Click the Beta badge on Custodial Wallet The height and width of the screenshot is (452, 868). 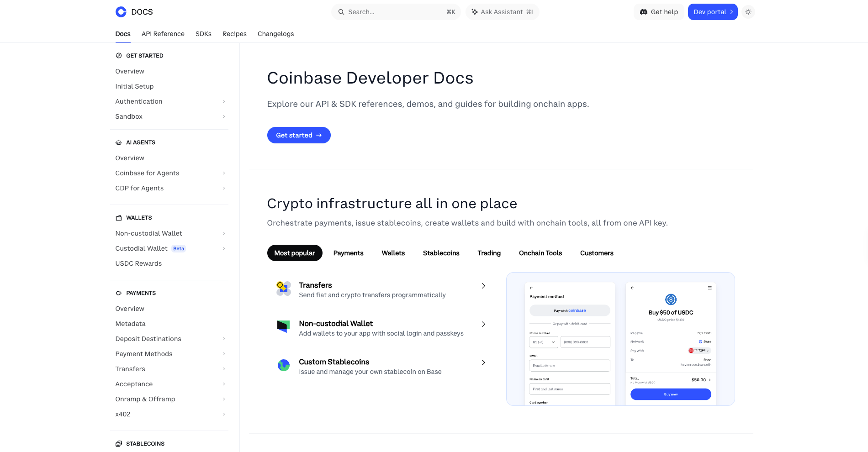coord(179,249)
